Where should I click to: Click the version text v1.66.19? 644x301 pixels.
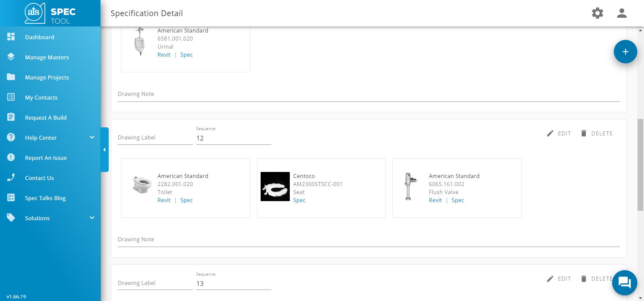(x=16, y=297)
